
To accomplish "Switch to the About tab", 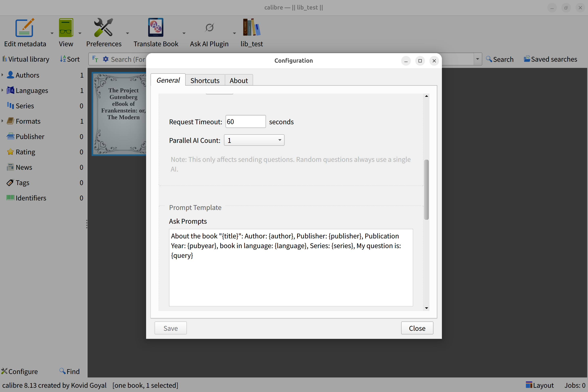I will coord(239,80).
